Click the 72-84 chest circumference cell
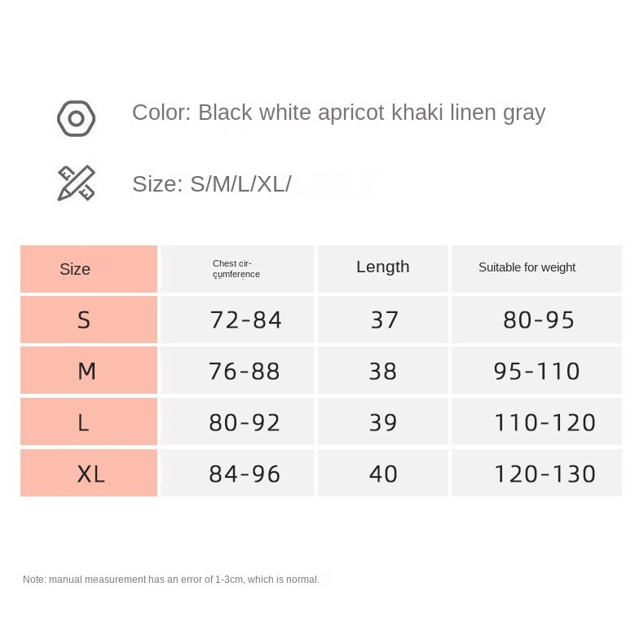Screen dimensions: 644x644 pyautogui.click(x=245, y=320)
